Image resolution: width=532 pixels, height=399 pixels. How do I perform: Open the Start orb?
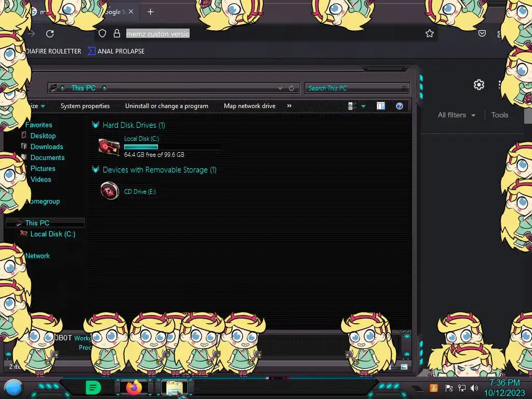13,388
